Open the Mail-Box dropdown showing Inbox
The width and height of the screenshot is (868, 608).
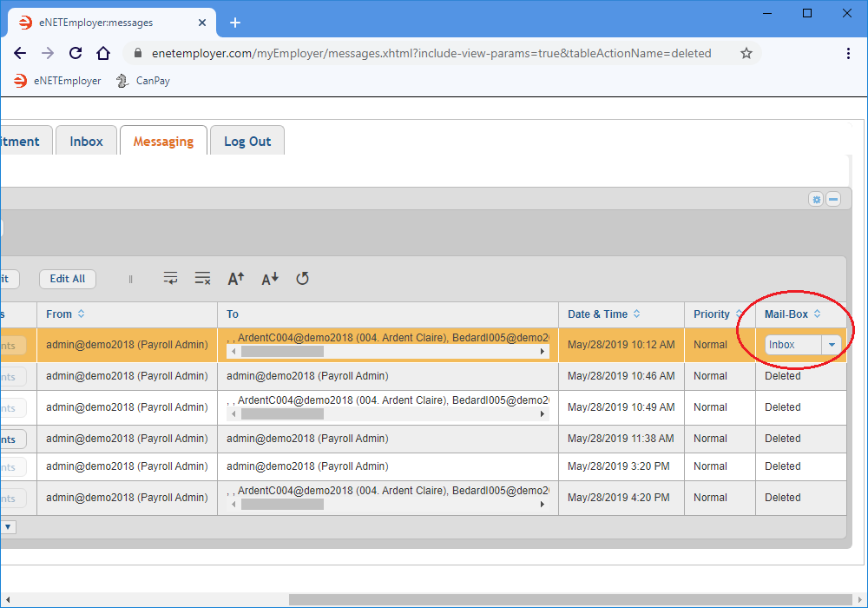[832, 345]
